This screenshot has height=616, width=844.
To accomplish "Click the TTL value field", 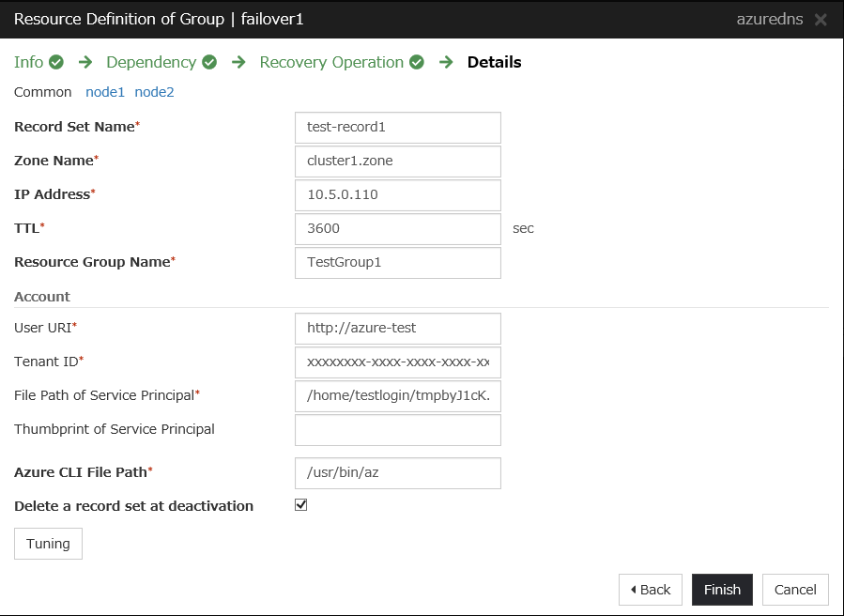I will click(397, 229).
